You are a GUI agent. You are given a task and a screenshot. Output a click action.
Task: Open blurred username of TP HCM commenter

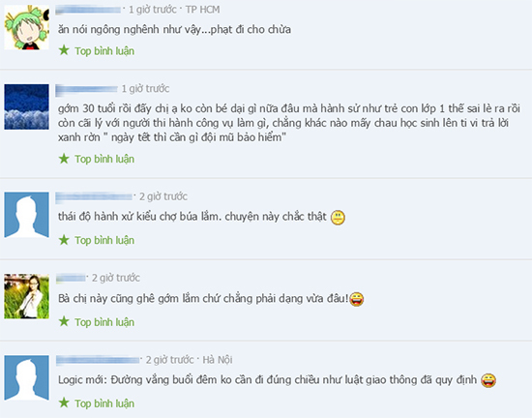[88, 10]
